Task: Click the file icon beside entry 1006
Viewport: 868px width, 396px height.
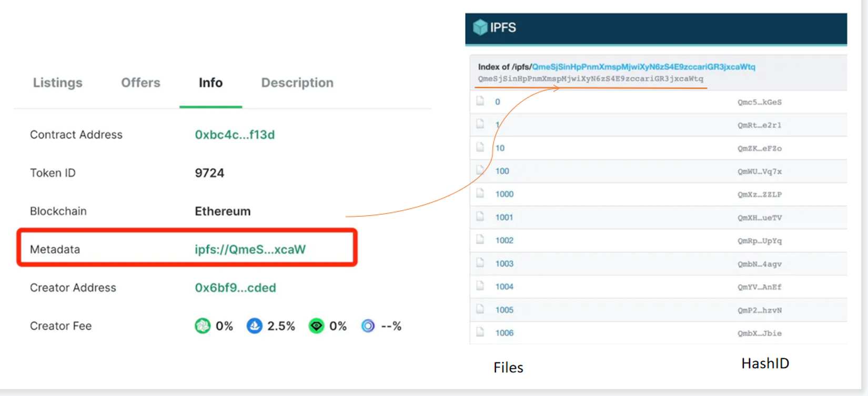Action: [480, 332]
